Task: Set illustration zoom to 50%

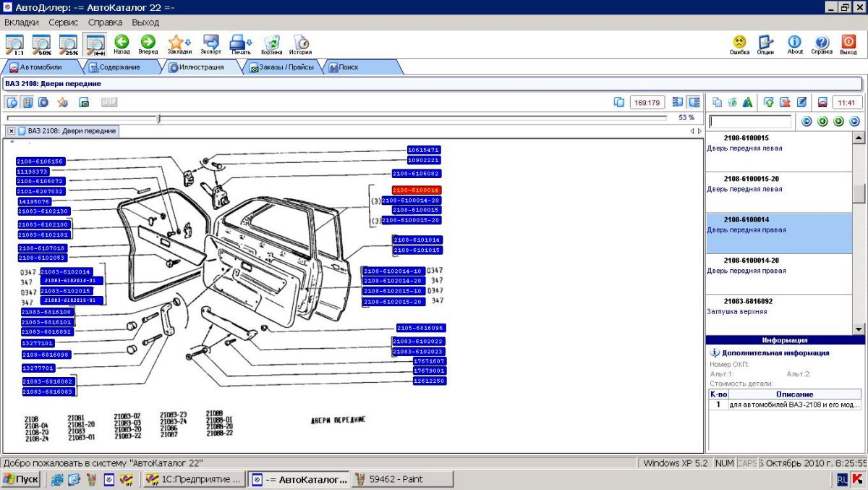Action: (x=41, y=45)
